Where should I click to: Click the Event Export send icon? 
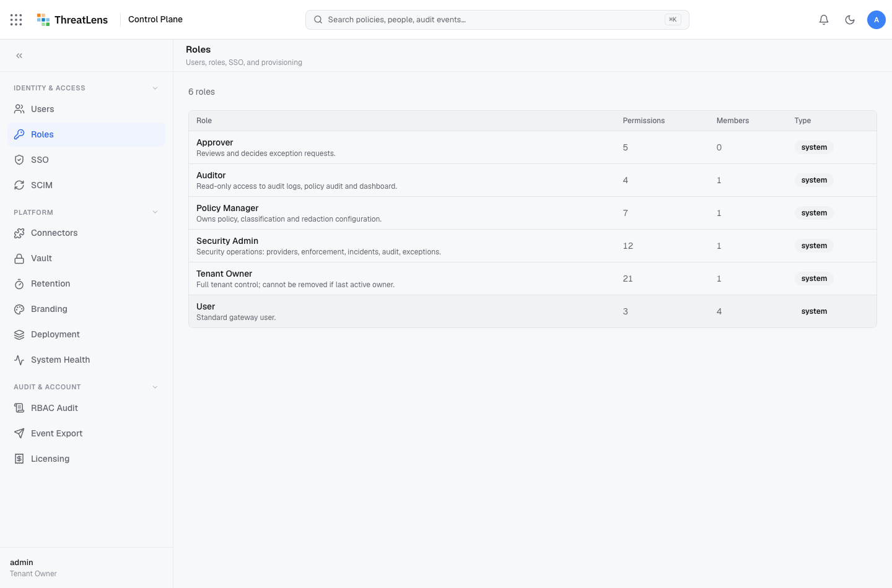click(19, 433)
